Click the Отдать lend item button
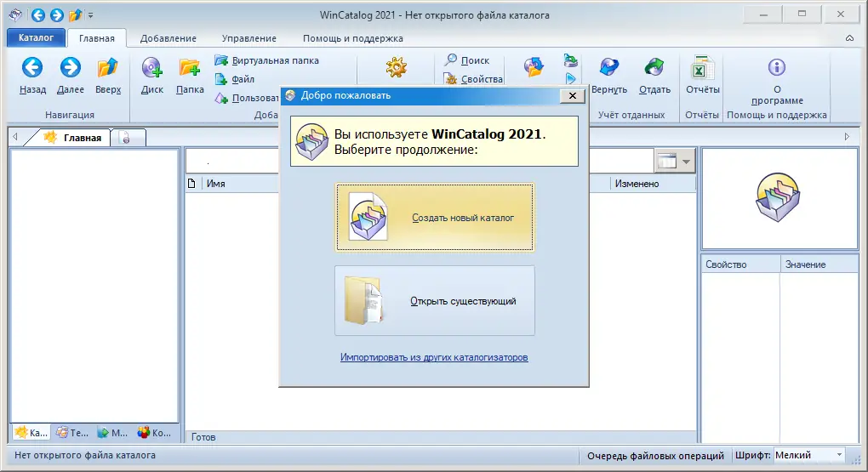Screen dimensions: 868x472 point(655,76)
